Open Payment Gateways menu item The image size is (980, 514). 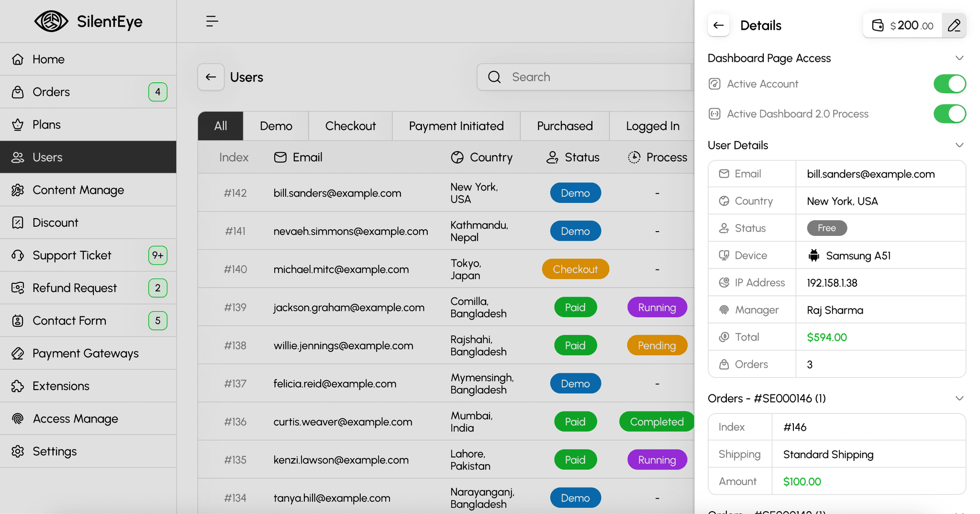click(x=88, y=353)
